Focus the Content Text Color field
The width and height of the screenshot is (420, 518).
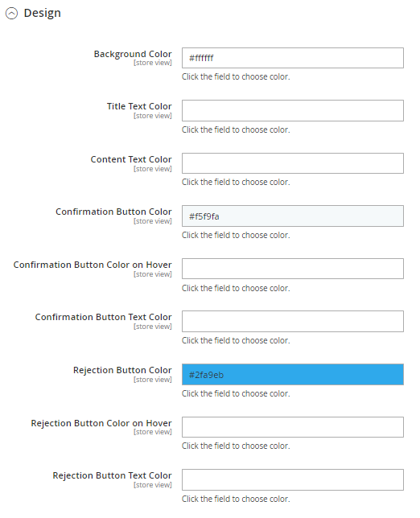(292, 163)
